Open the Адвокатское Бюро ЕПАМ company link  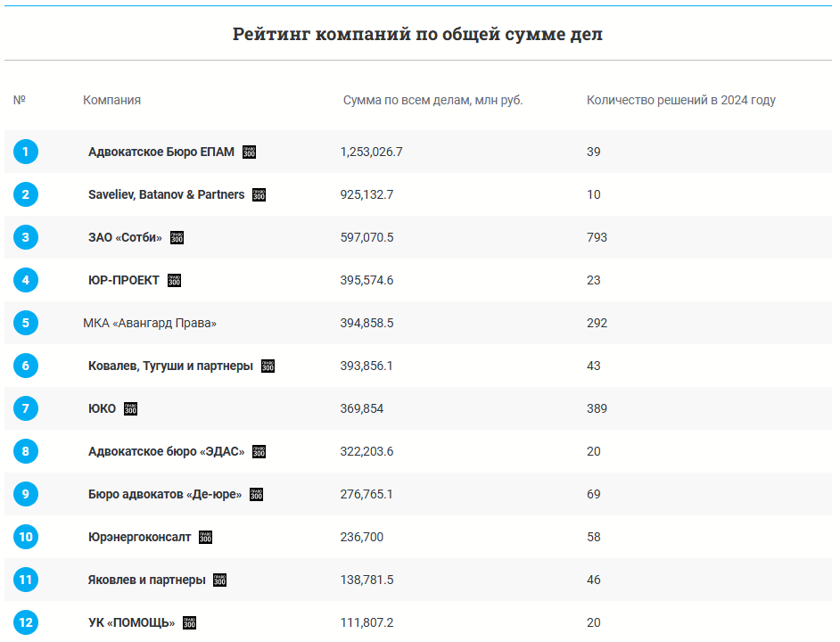coord(161,152)
